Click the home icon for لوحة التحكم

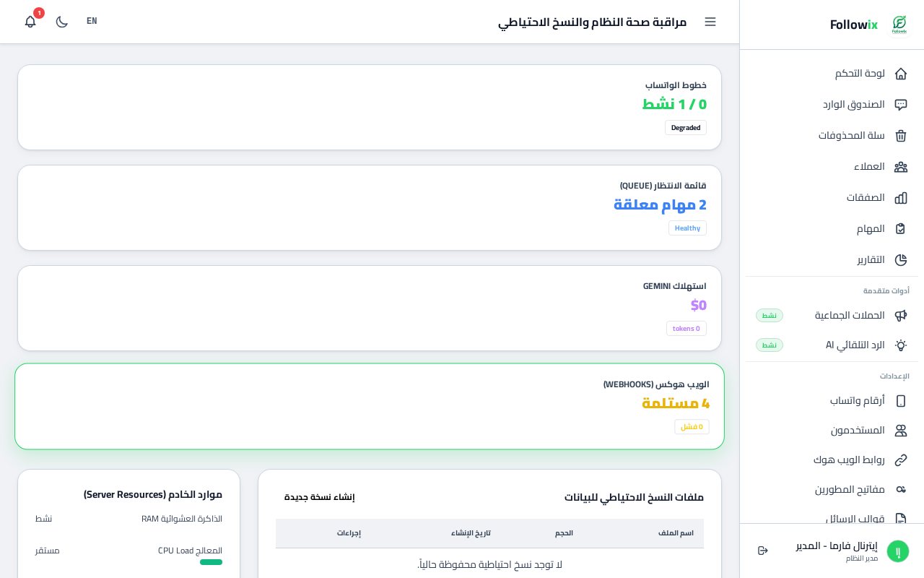point(901,74)
